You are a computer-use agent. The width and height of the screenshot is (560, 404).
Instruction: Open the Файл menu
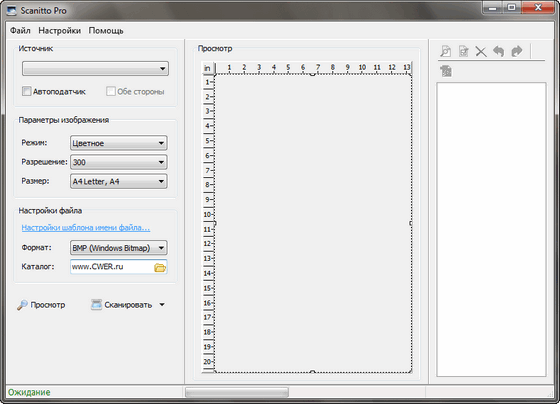pyautogui.click(x=20, y=31)
